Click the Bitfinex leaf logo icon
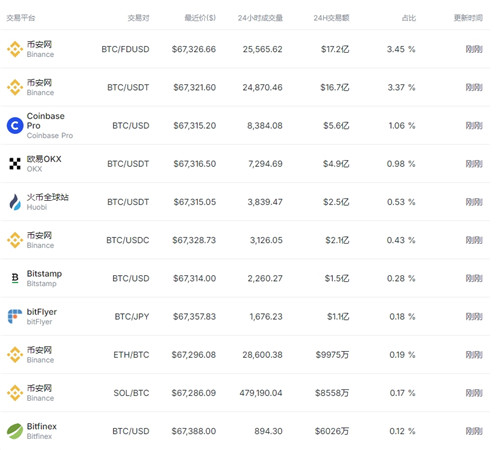Viewport: 500px width, 450px height. 15,431
